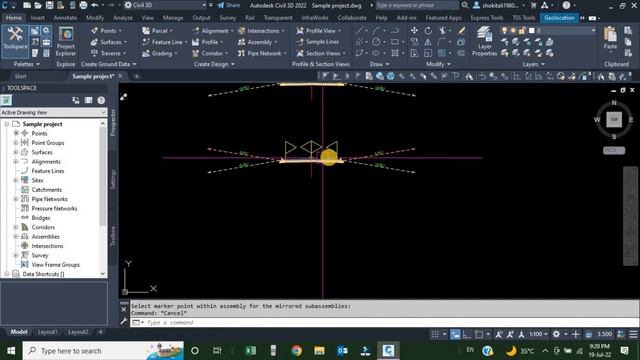Viewport: 640px width, 360px height.
Task: Click the Profile ribbon tool
Action: [207, 42]
